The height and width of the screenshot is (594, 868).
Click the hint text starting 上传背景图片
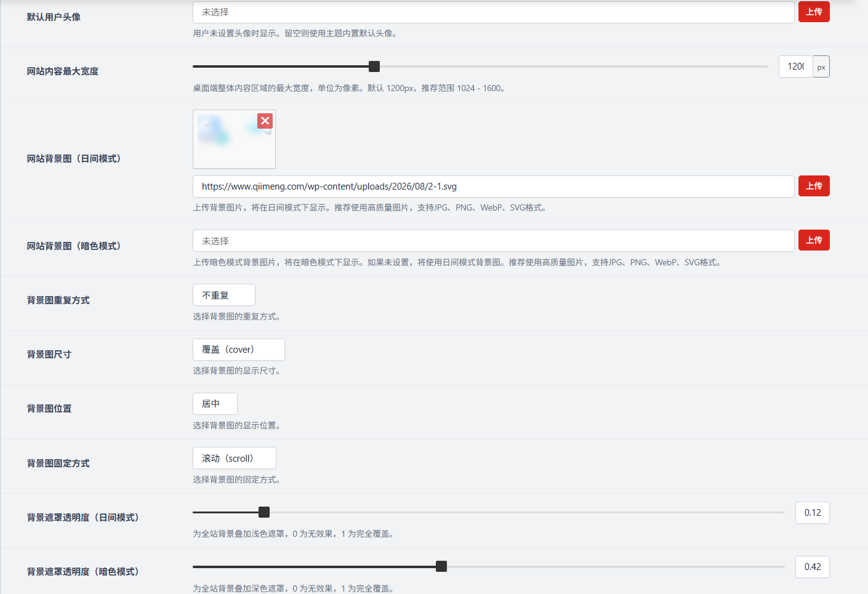pyautogui.click(x=370, y=207)
